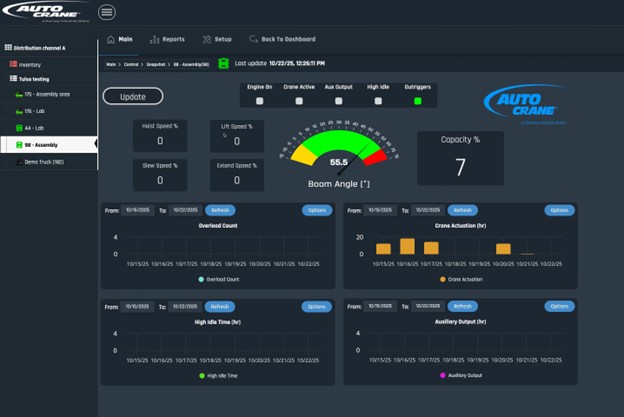Screen dimensions: 624x417
Task: Toggle the Crane Active indicator
Action: point(299,101)
